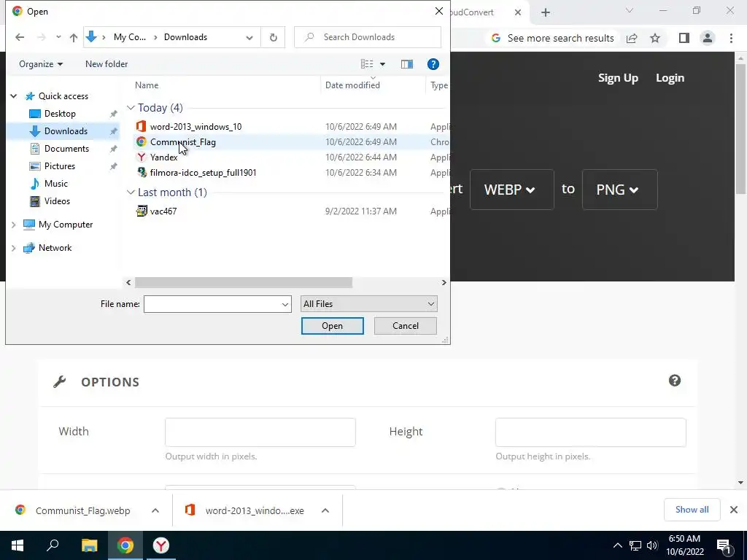
Task: Open the Windows Start menu
Action: point(18,545)
